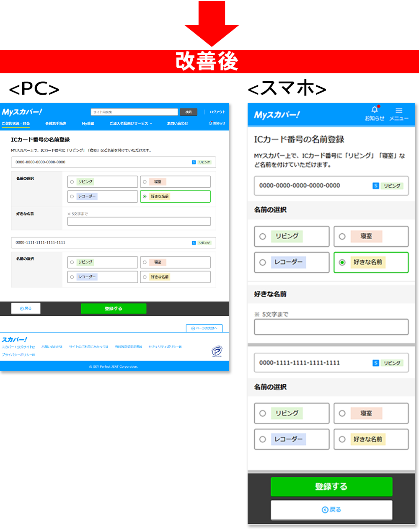Viewport: 419px width, 532px height.
Task: Click the スカパー! footer logo on PC page
Action: [14, 340]
